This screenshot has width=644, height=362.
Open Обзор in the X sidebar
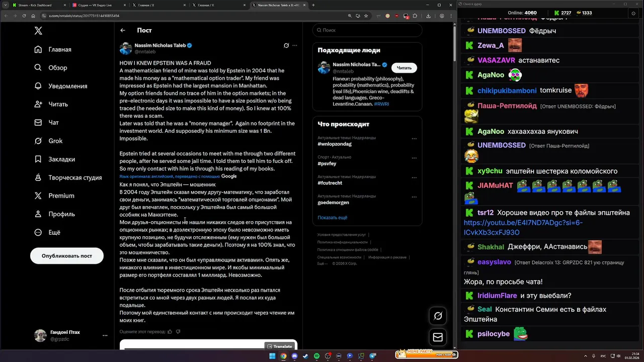coord(51,67)
